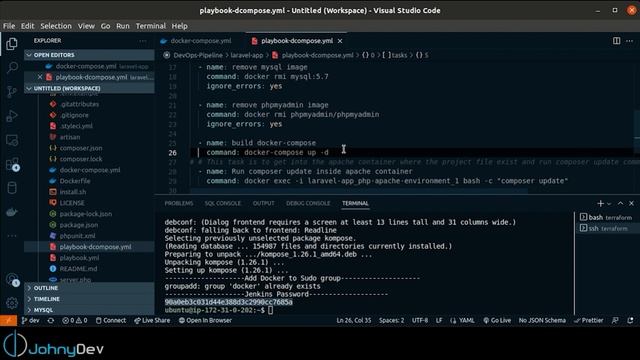Open Accounts menu in activity bar
Image resolution: width=640 pixels, height=360 pixels.
tap(13, 280)
